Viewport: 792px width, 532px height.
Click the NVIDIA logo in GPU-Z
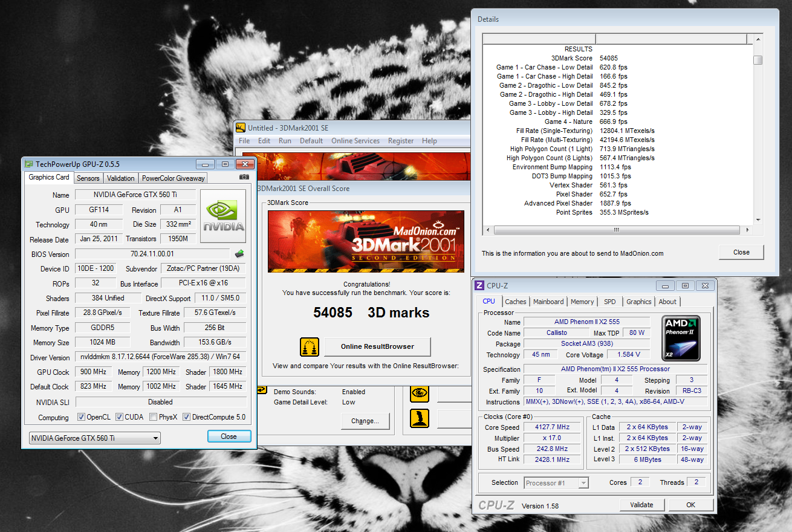coord(224,216)
